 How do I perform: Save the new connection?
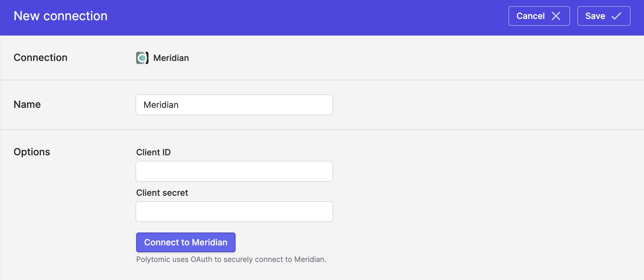pos(604,16)
